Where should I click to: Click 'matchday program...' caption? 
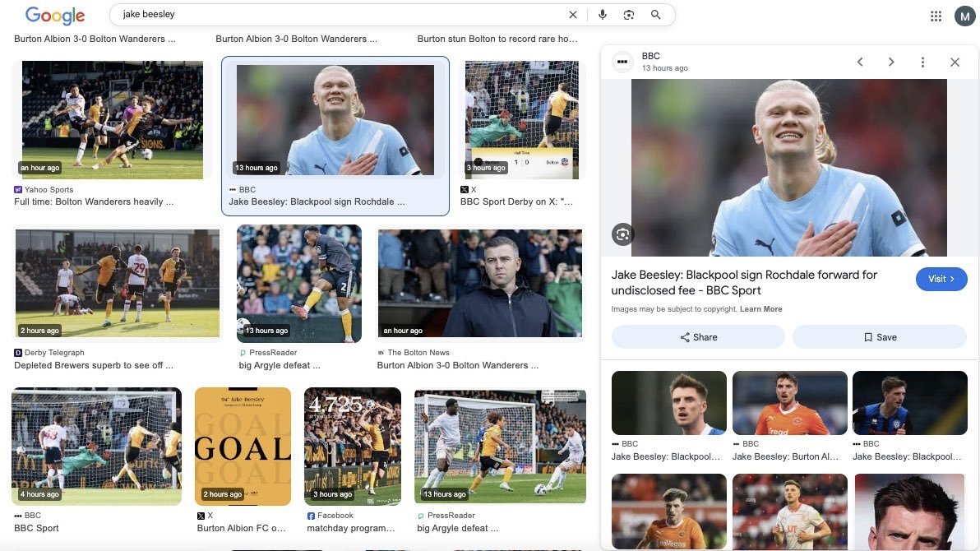click(350, 528)
